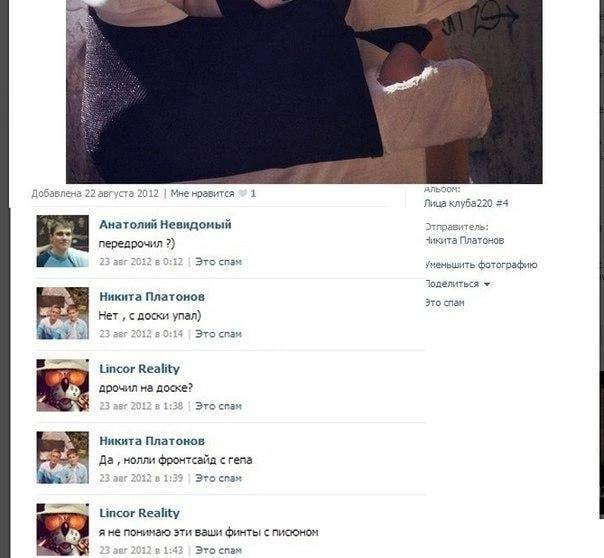The image size is (604, 558).
Task: Report the photo via sidebar Это спам
Action: (445, 303)
